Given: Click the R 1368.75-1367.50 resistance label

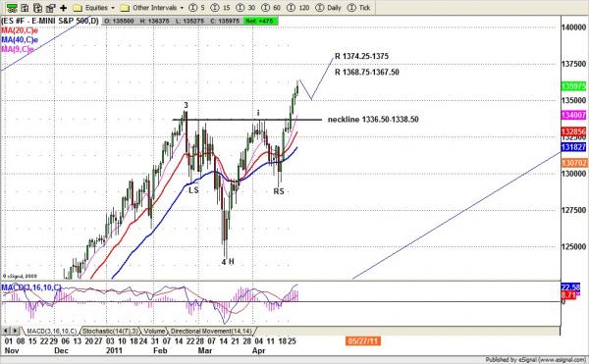Looking at the screenshot, I should pyautogui.click(x=367, y=72).
